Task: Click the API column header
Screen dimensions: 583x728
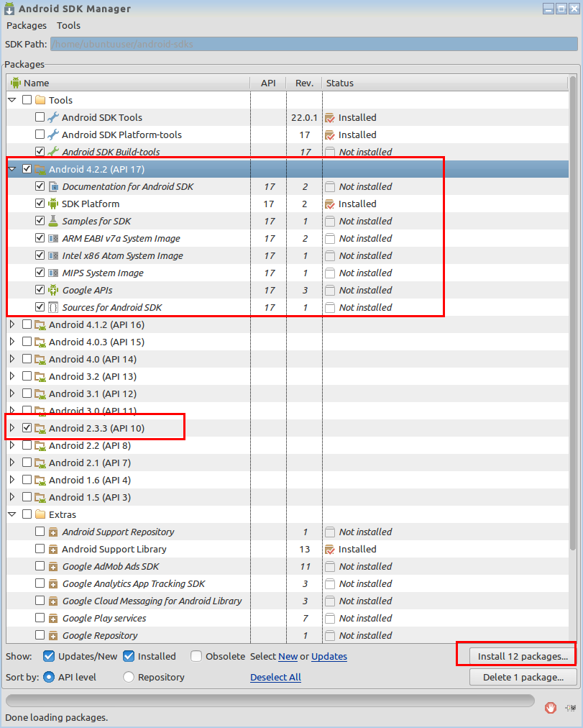Action: (268, 83)
